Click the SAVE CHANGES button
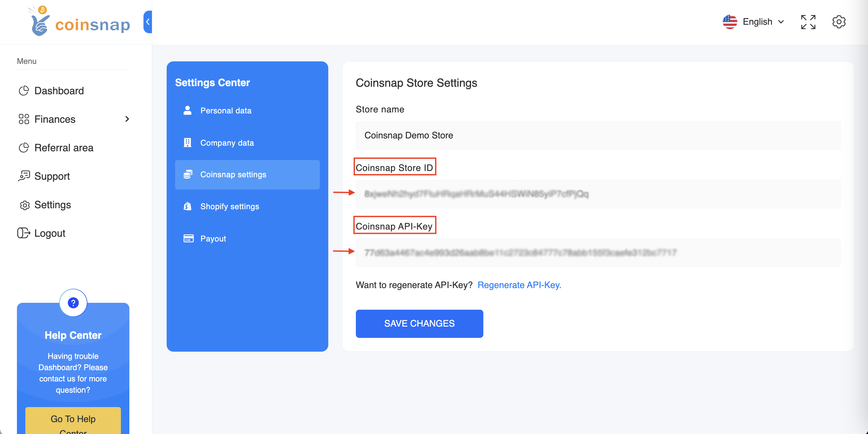868x434 pixels. [419, 323]
